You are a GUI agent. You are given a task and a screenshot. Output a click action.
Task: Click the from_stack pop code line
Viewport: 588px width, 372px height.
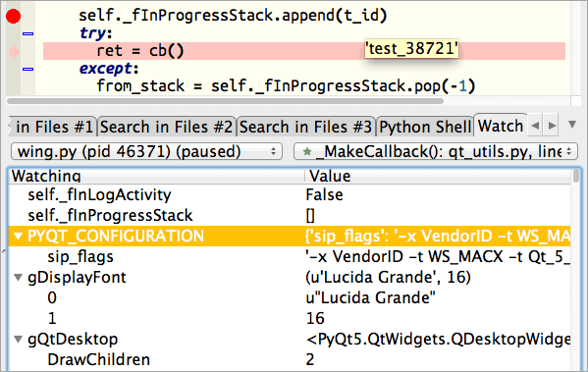click(x=286, y=86)
